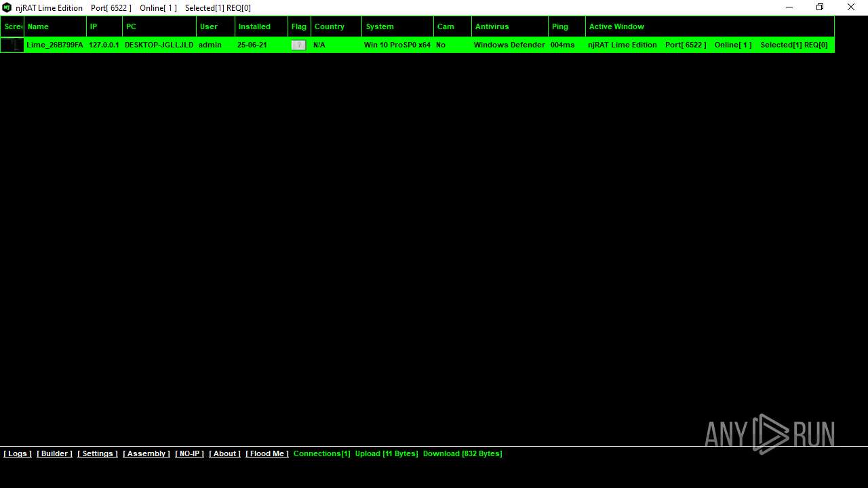Click the Active Window column header
This screenshot has width=868, height=488.
710,26
